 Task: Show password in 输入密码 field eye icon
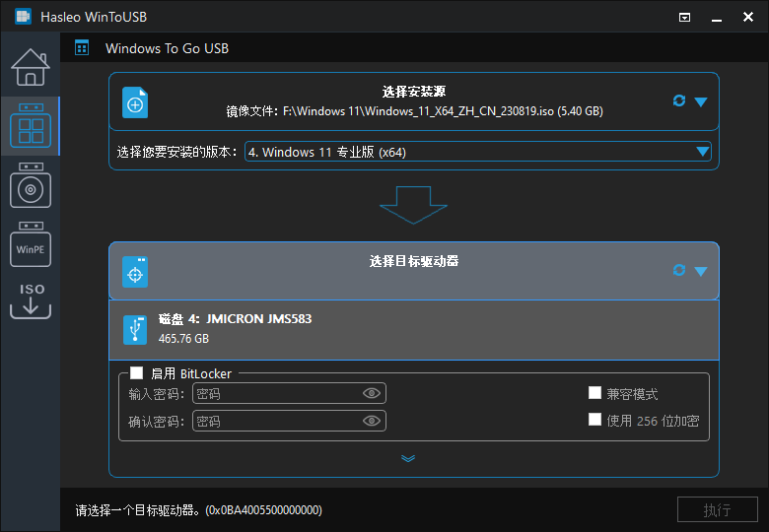point(372,393)
